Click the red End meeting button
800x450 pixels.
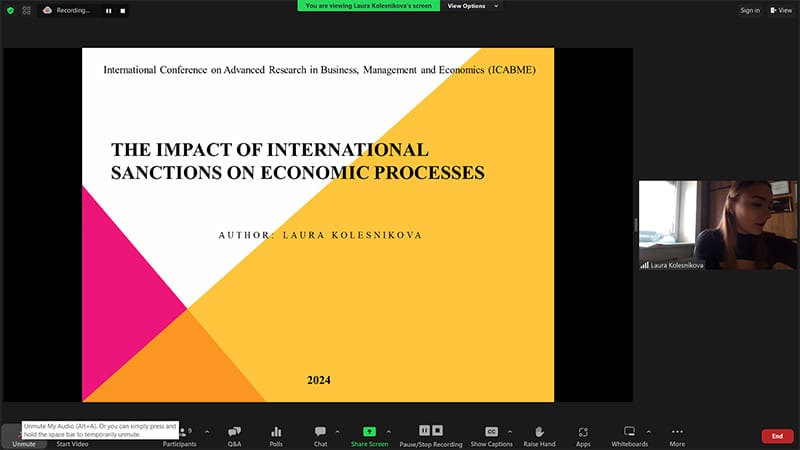777,436
